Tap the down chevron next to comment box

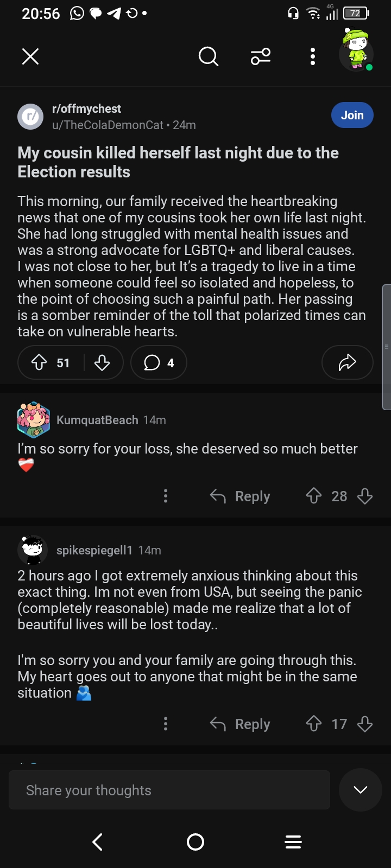[x=361, y=790]
